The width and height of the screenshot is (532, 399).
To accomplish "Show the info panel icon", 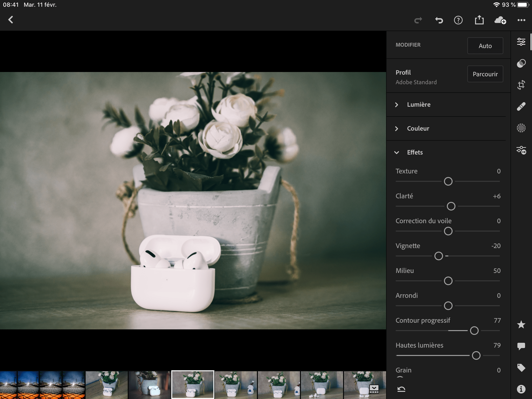I will (x=521, y=389).
